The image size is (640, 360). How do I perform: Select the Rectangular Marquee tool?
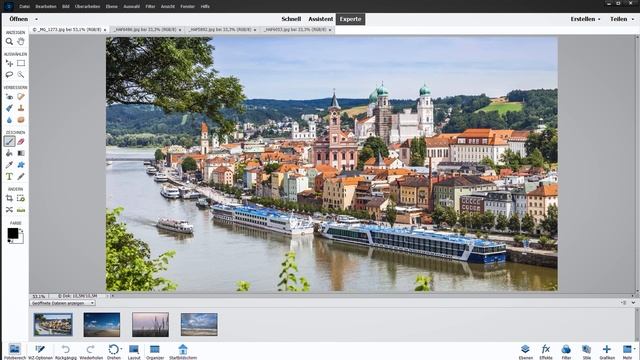coord(21,63)
